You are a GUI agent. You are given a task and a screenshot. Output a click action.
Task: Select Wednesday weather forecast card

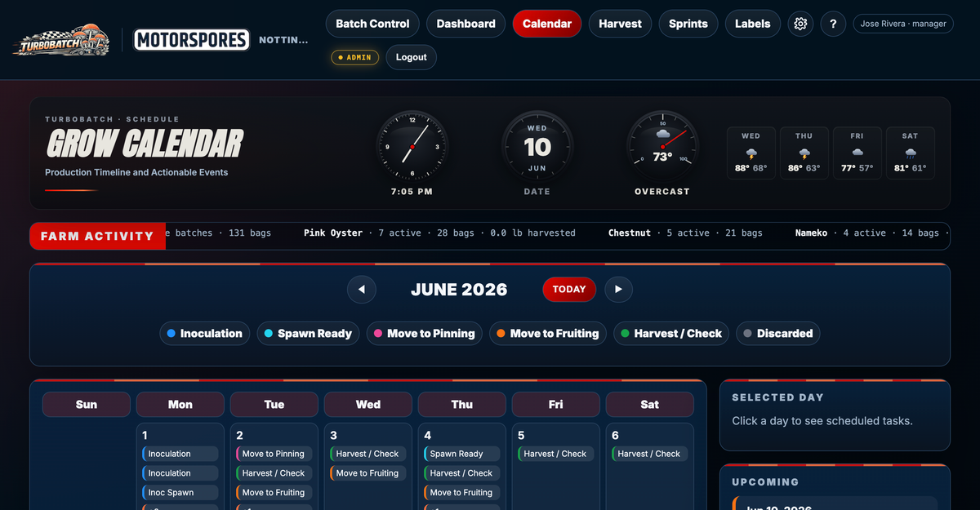tap(751, 153)
